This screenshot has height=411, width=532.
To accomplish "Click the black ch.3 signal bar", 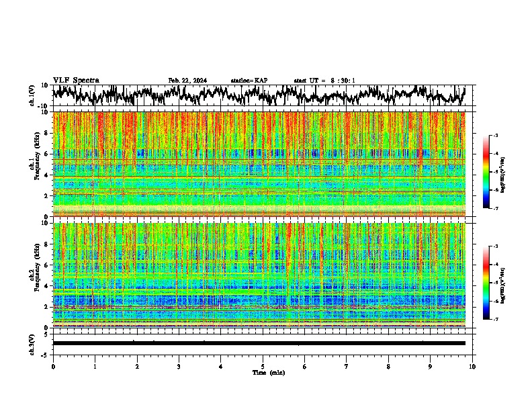I will pyautogui.click(x=259, y=343).
